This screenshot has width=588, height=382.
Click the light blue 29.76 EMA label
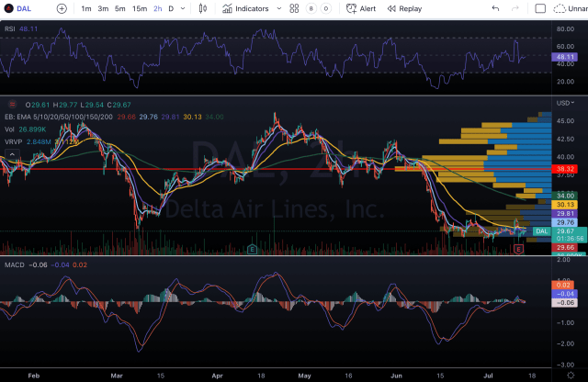pos(565,222)
